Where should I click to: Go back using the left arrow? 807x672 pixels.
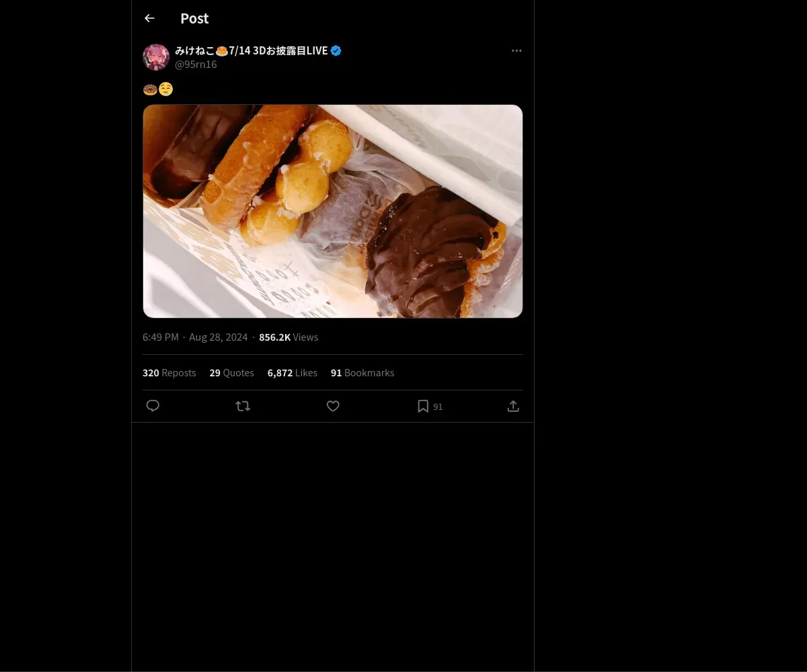[149, 19]
